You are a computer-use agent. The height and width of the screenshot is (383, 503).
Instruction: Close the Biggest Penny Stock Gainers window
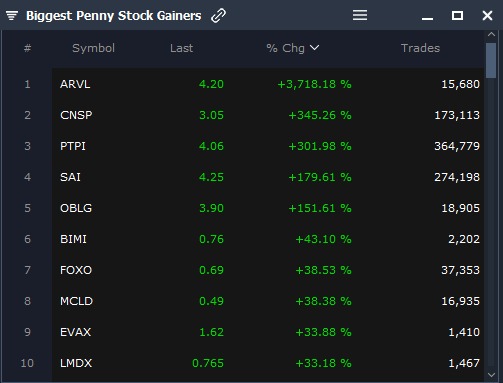coord(487,15)
